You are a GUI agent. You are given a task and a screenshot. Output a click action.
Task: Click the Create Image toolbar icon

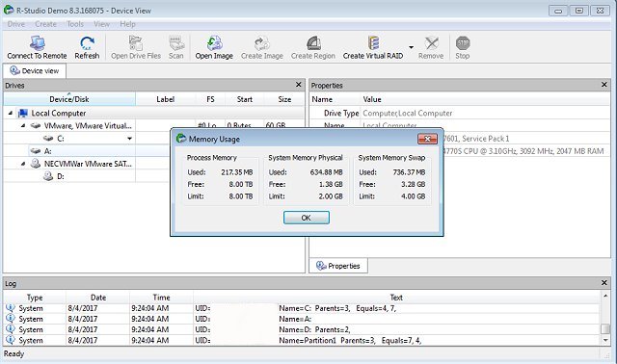click(261, 43)
